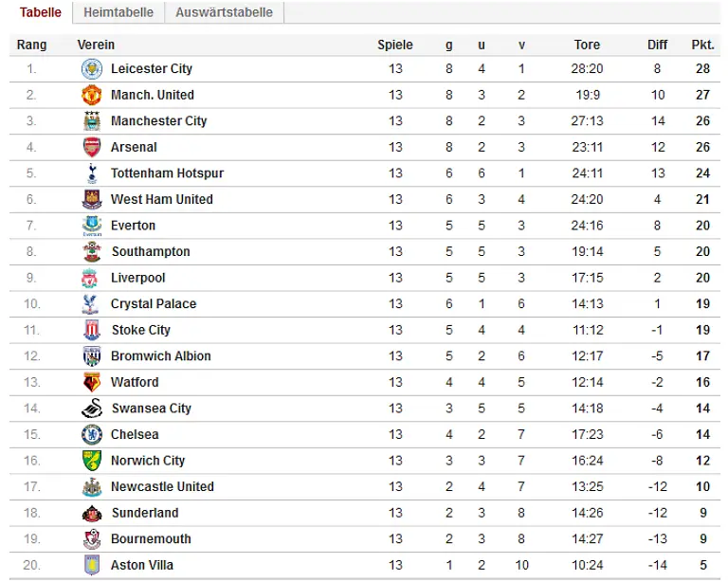Select the Tabelle tab
The image size is (728, 582).
[x=41, y=12]
